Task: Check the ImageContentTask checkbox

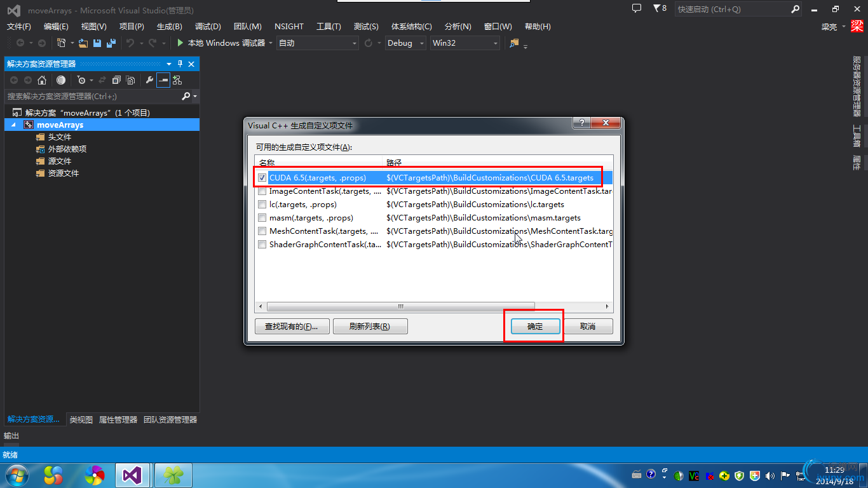Action: point(262,191)
